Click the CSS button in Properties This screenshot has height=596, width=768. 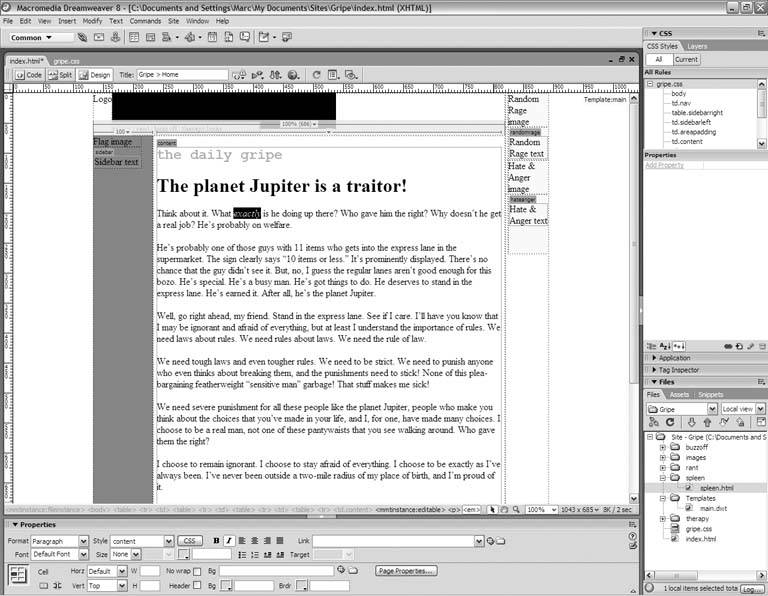click(189, 541)
